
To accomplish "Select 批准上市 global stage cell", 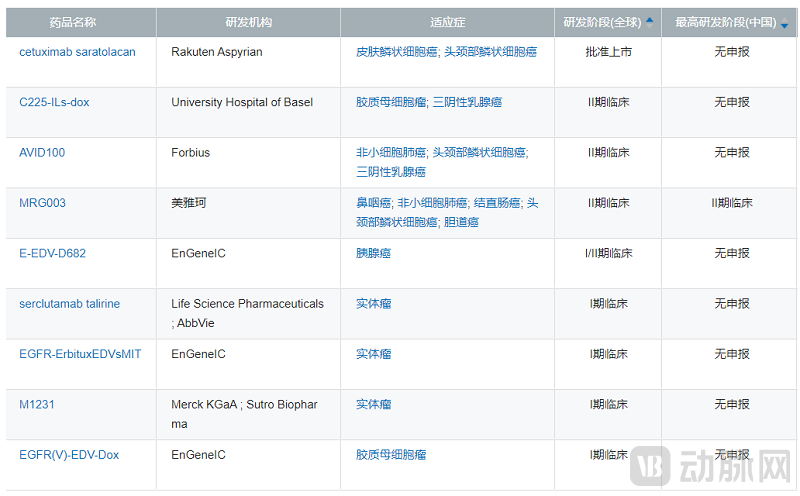I will [609, 52].
